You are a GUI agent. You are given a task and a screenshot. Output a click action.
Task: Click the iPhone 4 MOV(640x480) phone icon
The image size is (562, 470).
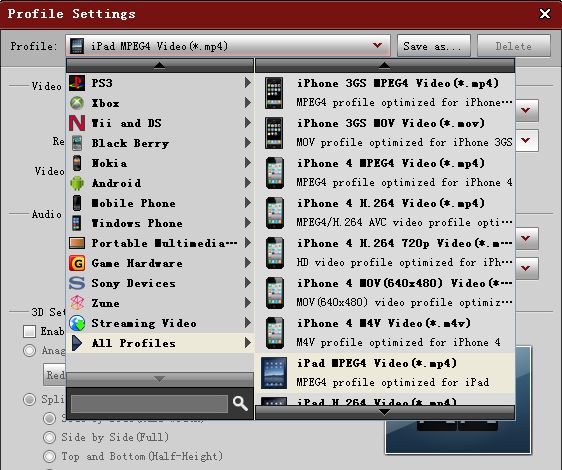(x=275, y=293)
